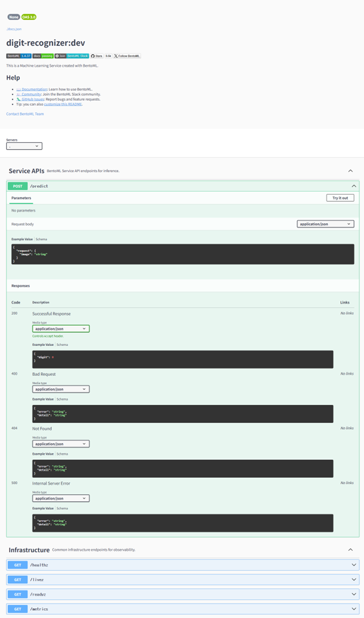The image size is (364, 618).
Task: Click the Bad Request description text
Action: [44, 374]
